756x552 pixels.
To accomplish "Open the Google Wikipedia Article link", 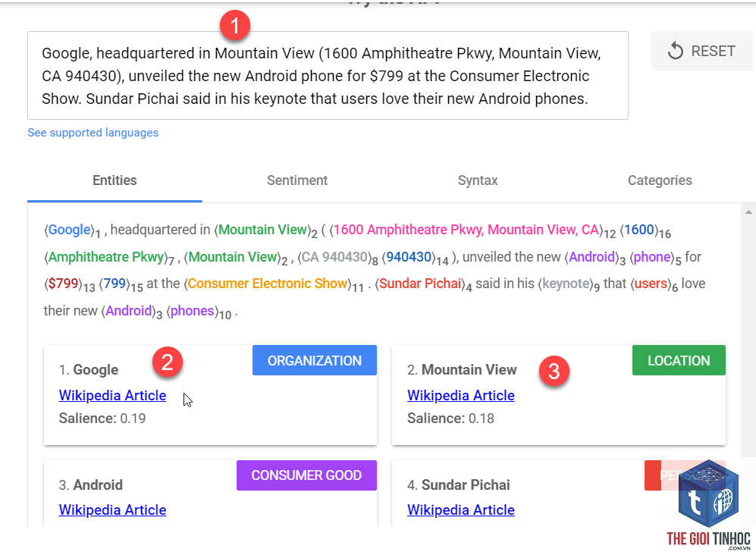I will click(112, 395).
